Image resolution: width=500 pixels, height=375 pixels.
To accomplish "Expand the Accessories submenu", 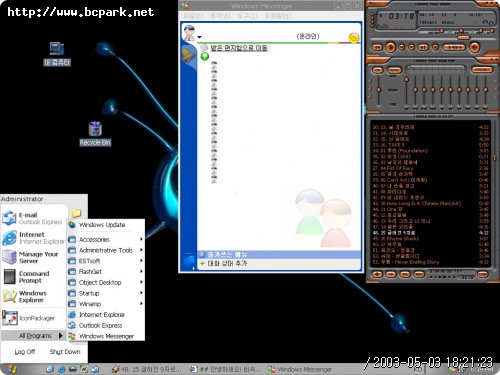I will click(x=106, y=239).
